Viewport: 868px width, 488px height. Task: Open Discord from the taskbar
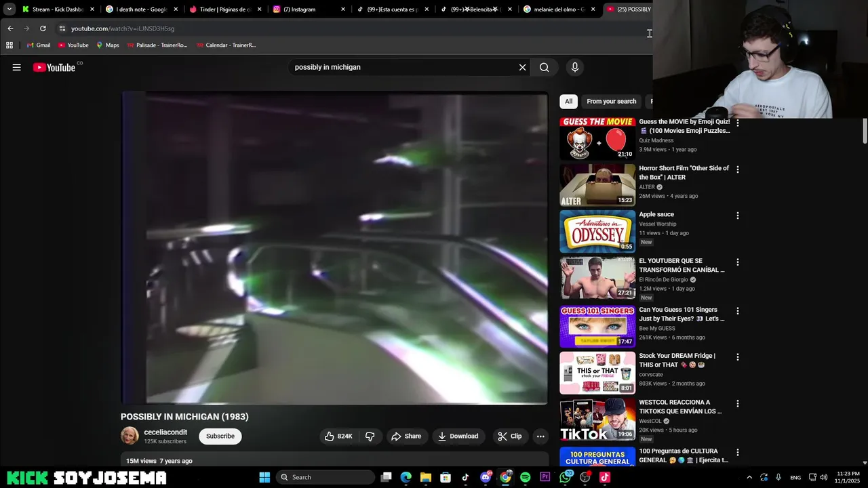click(486, 477)
